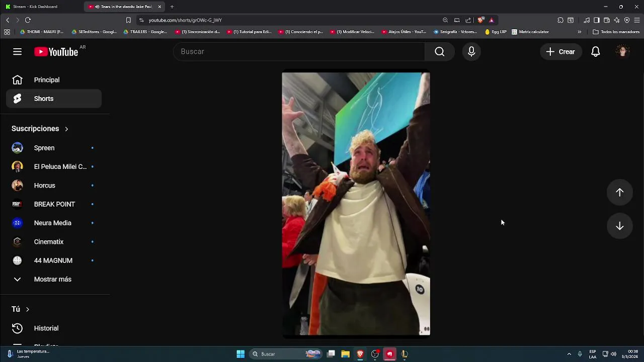Open File Explorer from taskbar
644x362 pixels.
(x=345, y=354)
